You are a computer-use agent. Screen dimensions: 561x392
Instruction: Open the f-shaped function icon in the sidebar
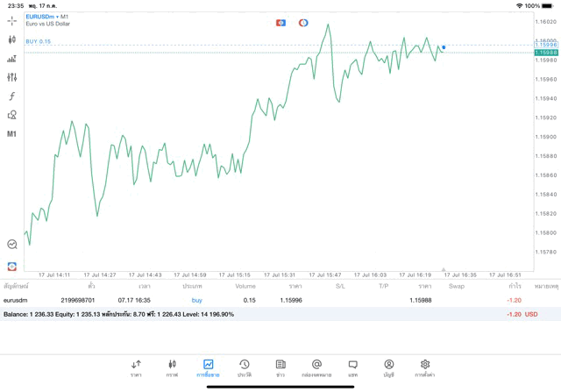pos(11,96)
